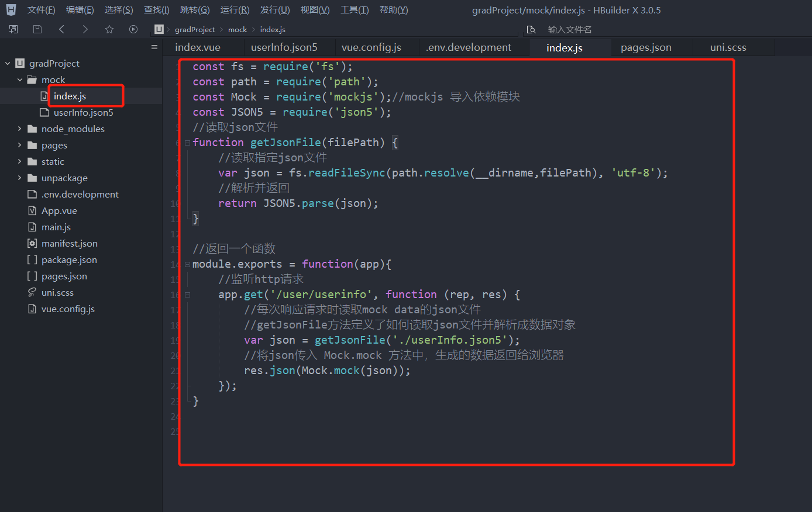Click mock in the breadcrumb path

point(238,29)
